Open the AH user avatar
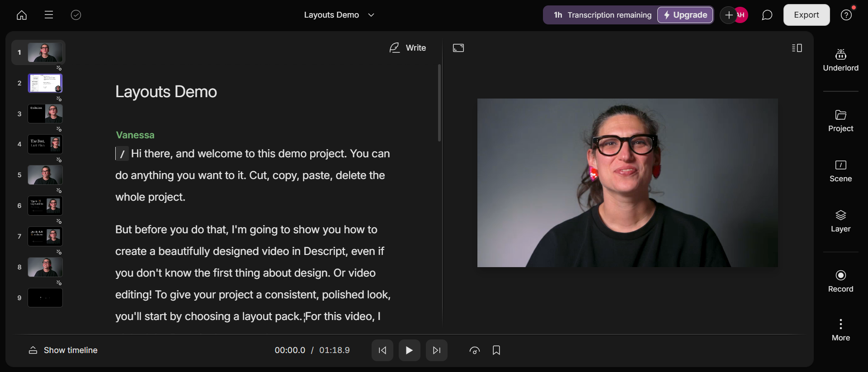This screenshot has width=868, height=372. (741, 15)
